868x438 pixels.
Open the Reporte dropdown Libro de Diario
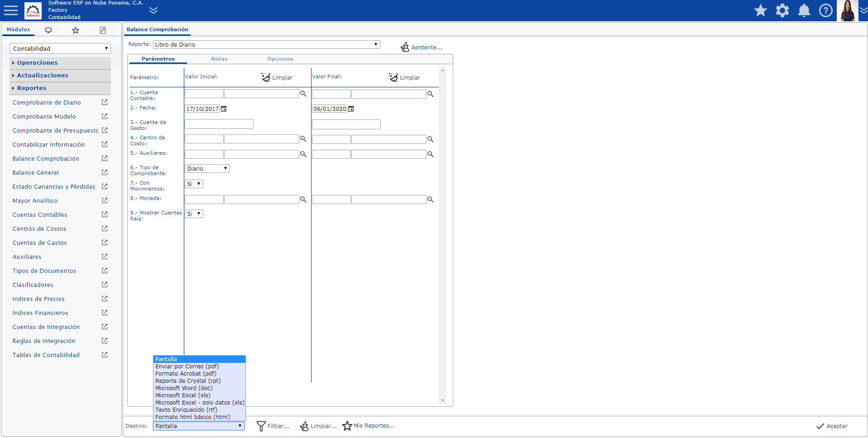tap(266, 44)
